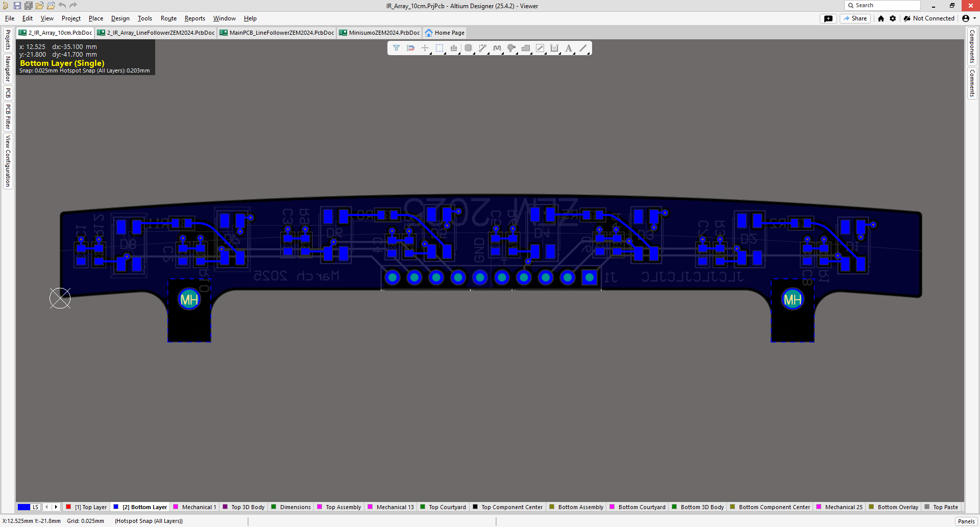Toggle the magnet snap options icon
This screenshot has width=980, height=527.
pyautogui.click(x=410, y=48)
